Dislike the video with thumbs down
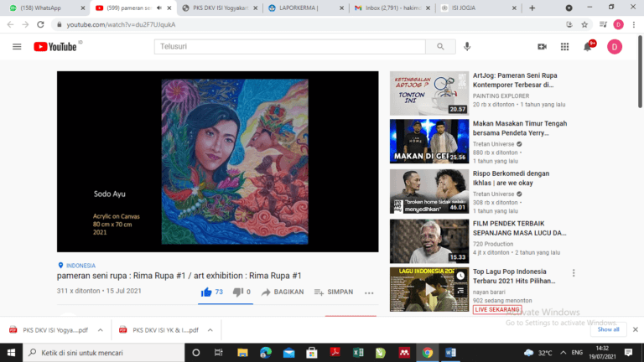Viewport: 644px width, 362px height. 237,292
